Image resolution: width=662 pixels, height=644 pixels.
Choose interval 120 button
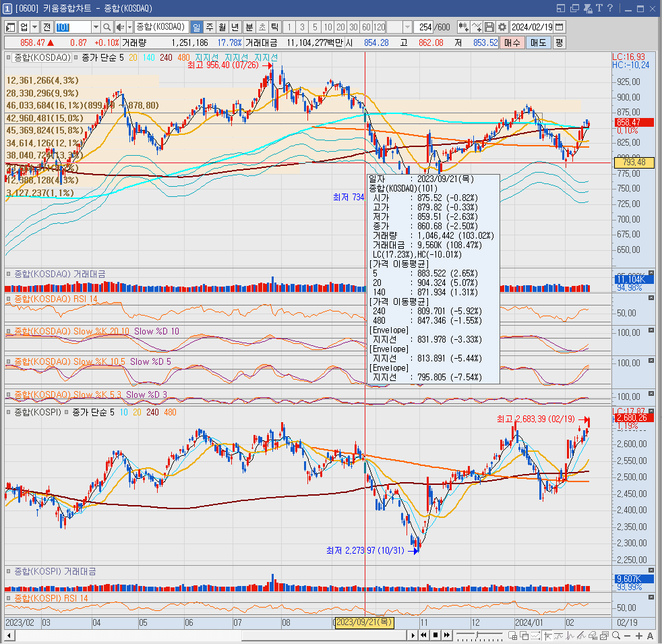(379, 28)
